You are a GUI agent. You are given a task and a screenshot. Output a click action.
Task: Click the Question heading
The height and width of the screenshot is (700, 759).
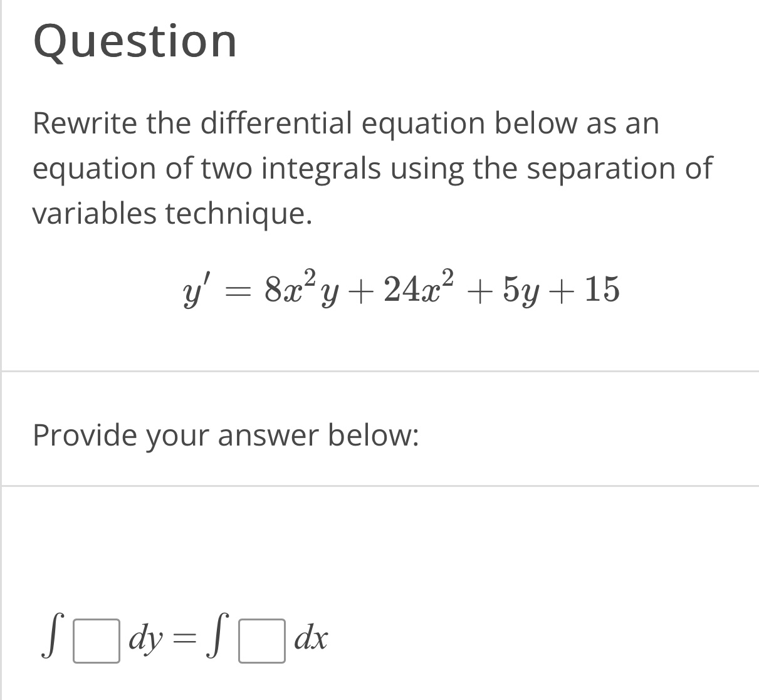pos(135,42)
